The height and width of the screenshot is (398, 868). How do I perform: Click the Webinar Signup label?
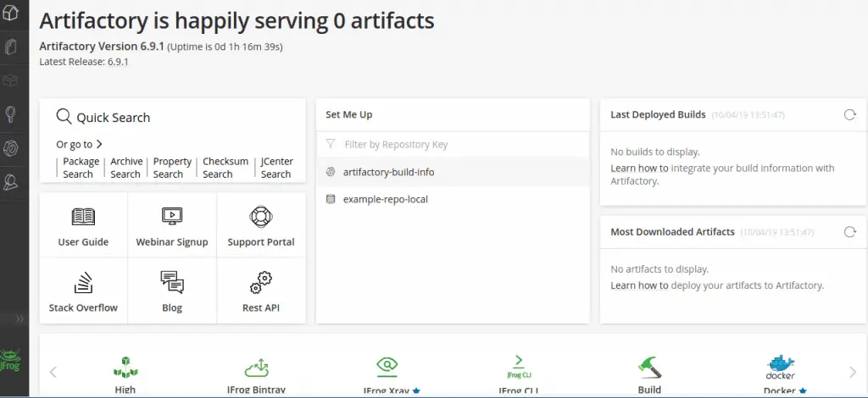172,242
